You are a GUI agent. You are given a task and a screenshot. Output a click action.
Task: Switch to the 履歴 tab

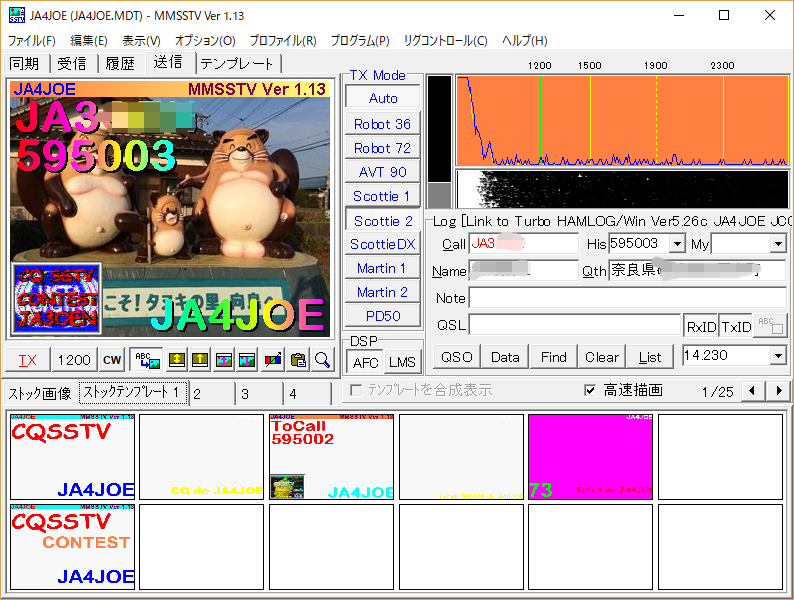(120, 63)
